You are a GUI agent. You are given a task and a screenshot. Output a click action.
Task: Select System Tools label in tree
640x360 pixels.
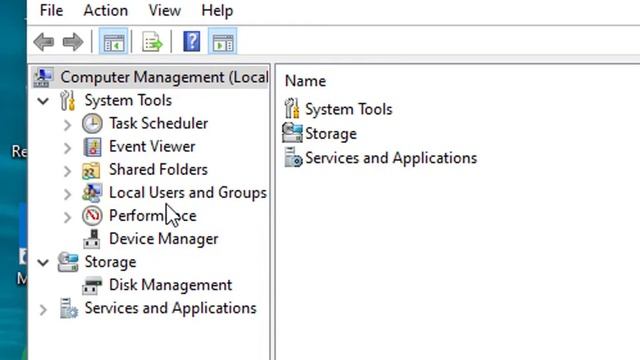click(128, 100)
